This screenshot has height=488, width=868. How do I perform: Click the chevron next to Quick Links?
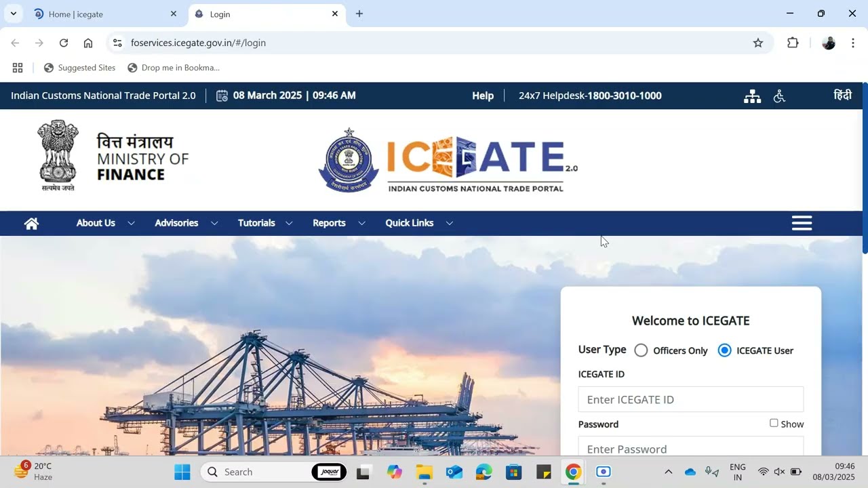click(449, 223)
